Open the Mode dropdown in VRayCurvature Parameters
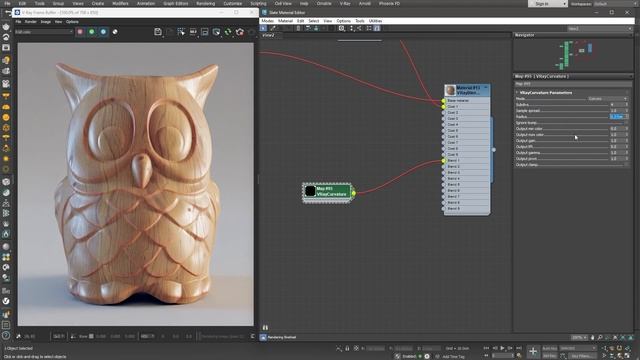 (x=607, y=99)
